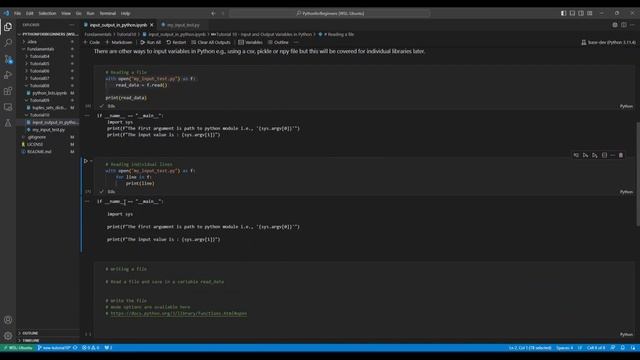Restart the notebook kernel
Image resolution: width=640 pixels, height=360 pixels.
(176, 42)
